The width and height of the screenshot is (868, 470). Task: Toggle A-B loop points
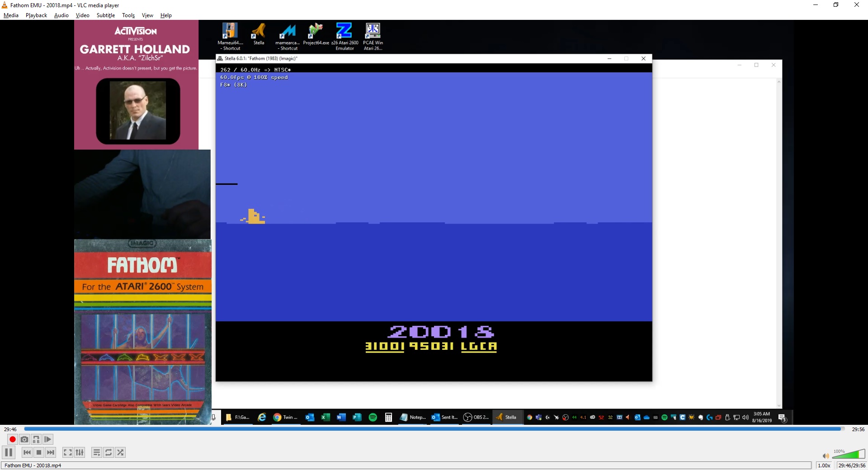click(36, 439)
